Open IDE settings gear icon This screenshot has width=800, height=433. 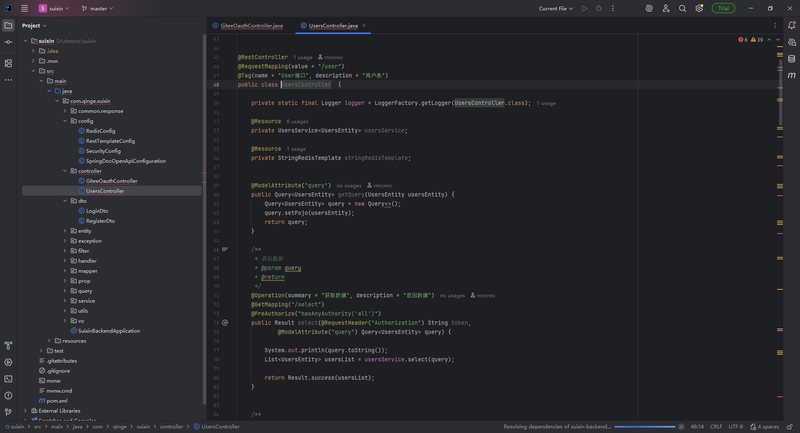pos(699,8)
